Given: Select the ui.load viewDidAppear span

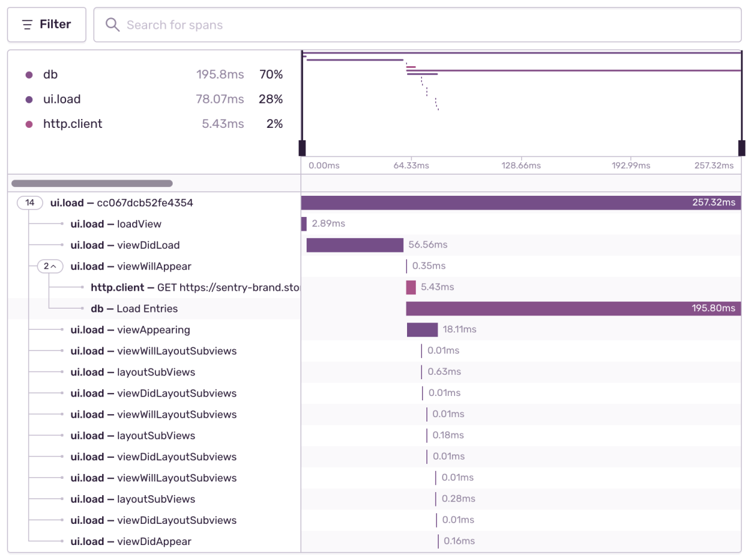Looking at the screenshot, I should click(x=374, y=541).
